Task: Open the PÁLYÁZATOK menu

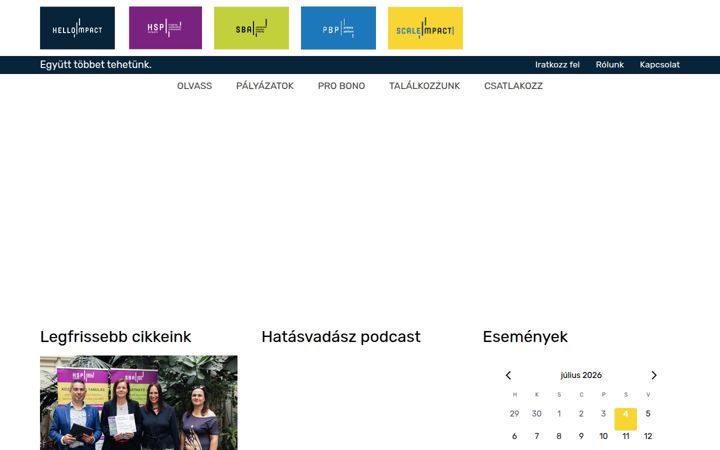Action: click(x=265, y=86)
